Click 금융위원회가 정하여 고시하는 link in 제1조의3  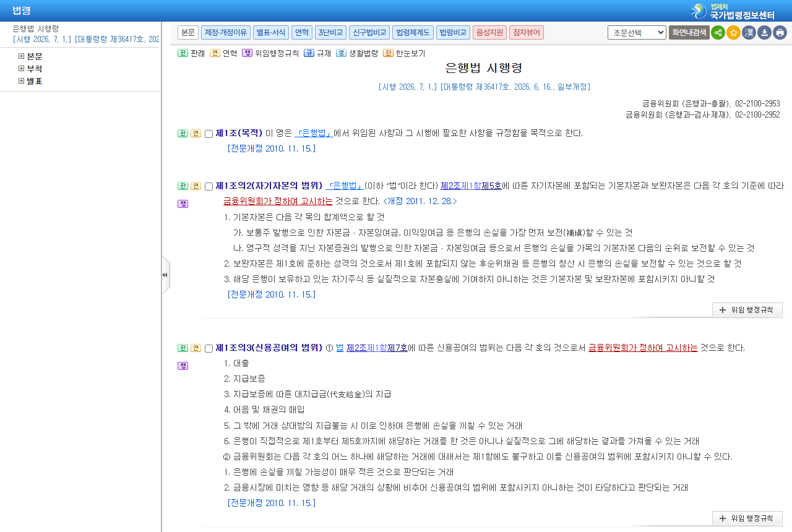643,348
